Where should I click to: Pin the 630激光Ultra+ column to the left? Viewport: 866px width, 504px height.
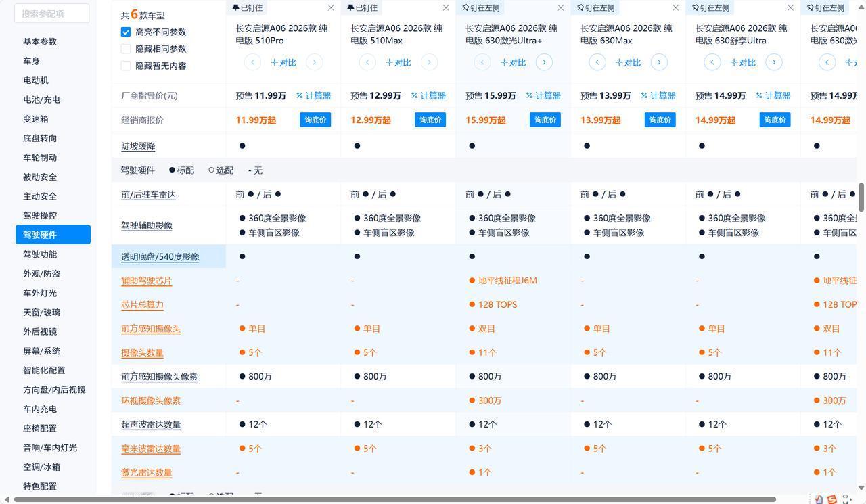click(481, 8)
